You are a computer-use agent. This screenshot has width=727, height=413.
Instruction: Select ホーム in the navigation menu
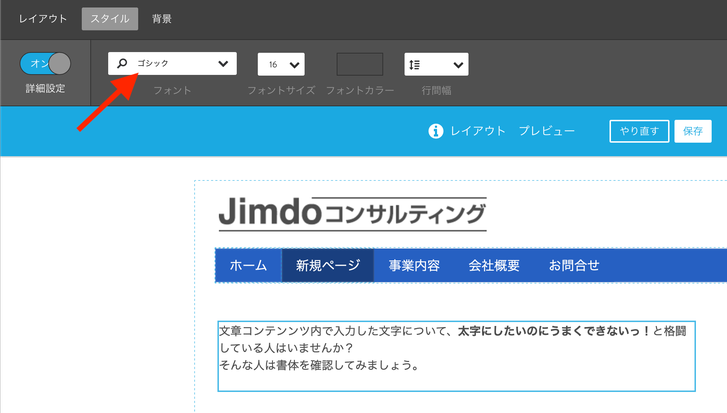(x=249, y=265)
